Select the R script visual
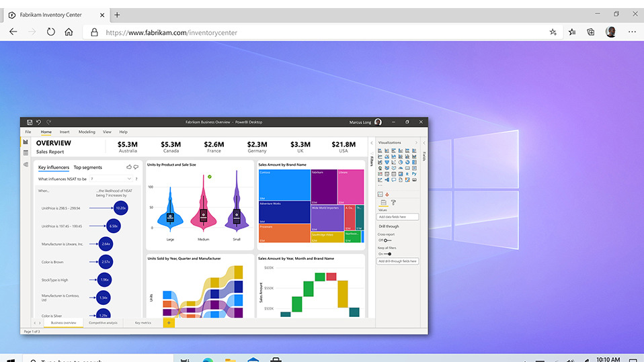The height and width of the screenshot is (362, 644). (407, 174)
